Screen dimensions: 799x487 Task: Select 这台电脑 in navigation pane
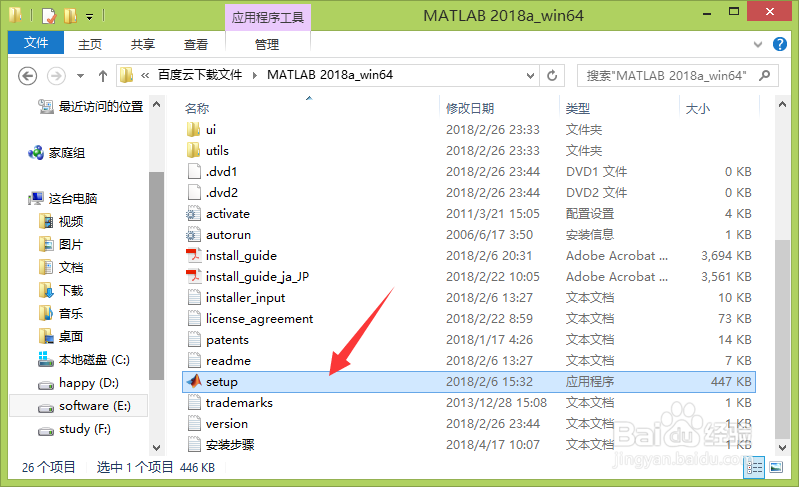63,198
